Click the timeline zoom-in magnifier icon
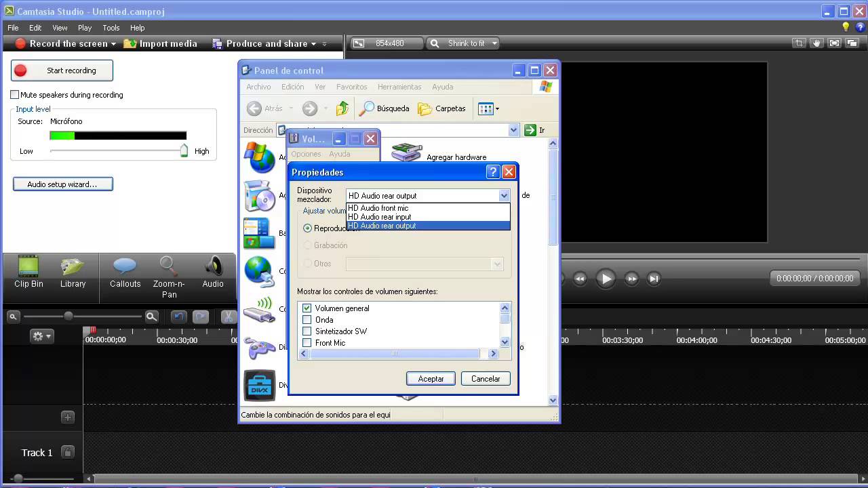868x488 pixels. [152, 317]
